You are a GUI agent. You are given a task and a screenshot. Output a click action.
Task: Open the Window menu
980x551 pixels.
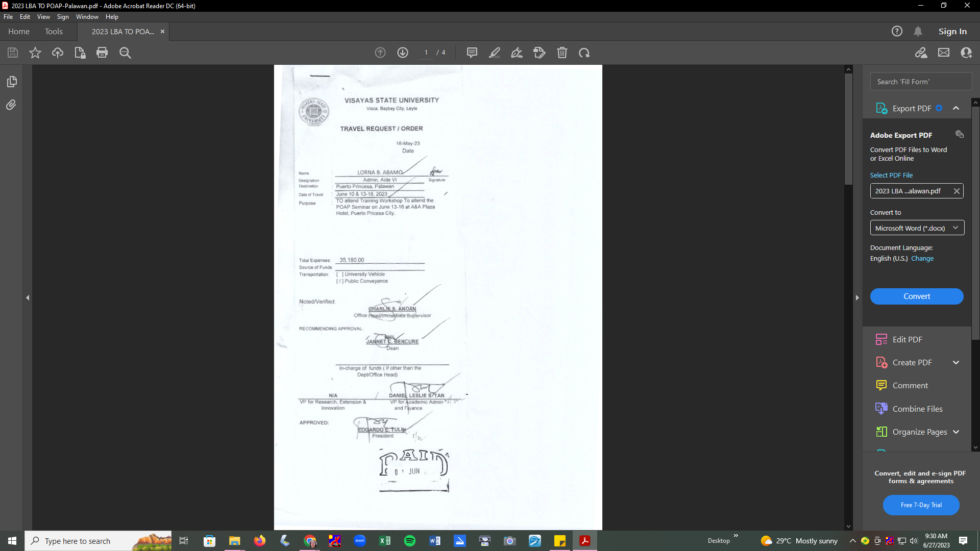coord(87,17)
